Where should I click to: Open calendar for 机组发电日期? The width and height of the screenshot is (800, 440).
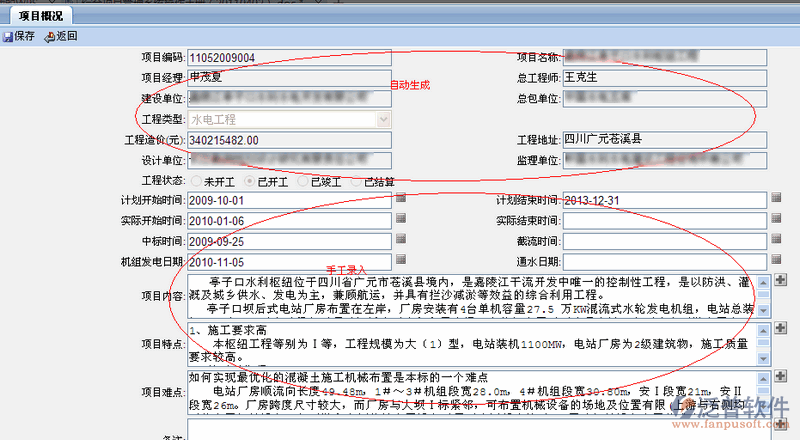pyautogui.click(x=401, y=259)
